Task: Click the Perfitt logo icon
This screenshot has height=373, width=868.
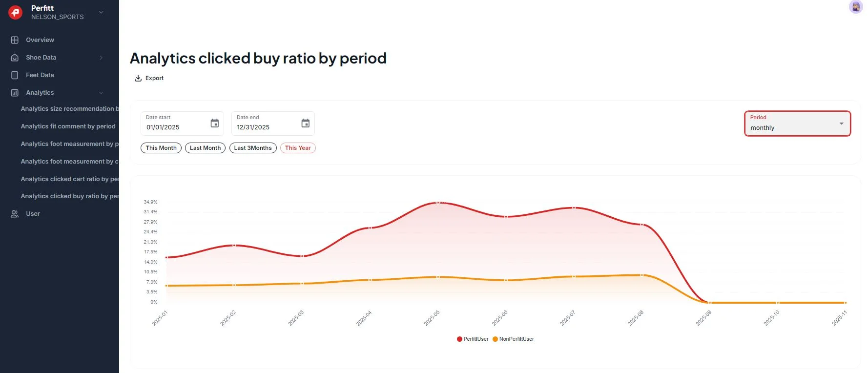Action: click(15, 12)
